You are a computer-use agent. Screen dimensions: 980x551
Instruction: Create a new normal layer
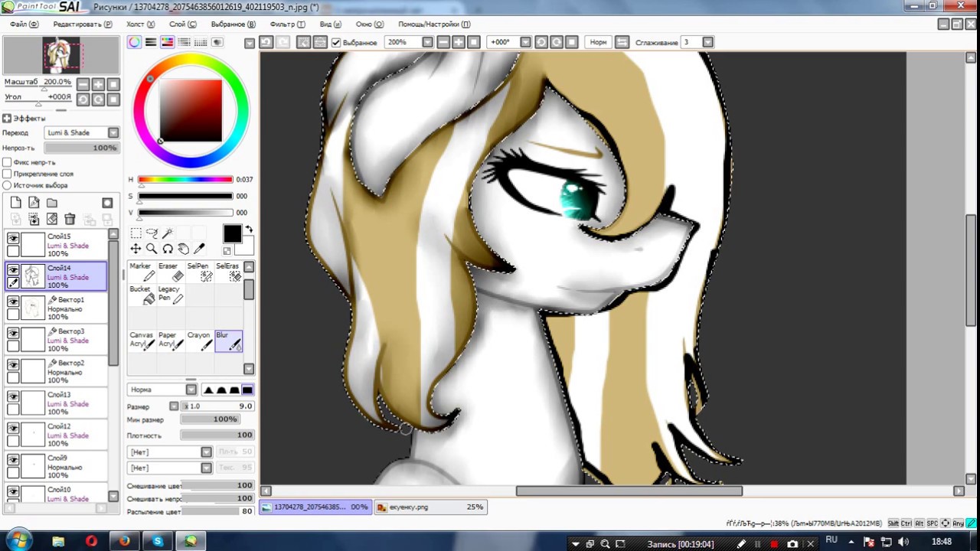(x=16, y=203)
